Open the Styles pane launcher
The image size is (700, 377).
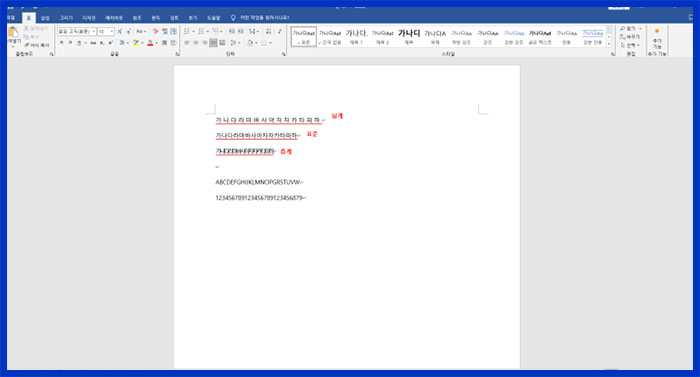coord(613,54)
